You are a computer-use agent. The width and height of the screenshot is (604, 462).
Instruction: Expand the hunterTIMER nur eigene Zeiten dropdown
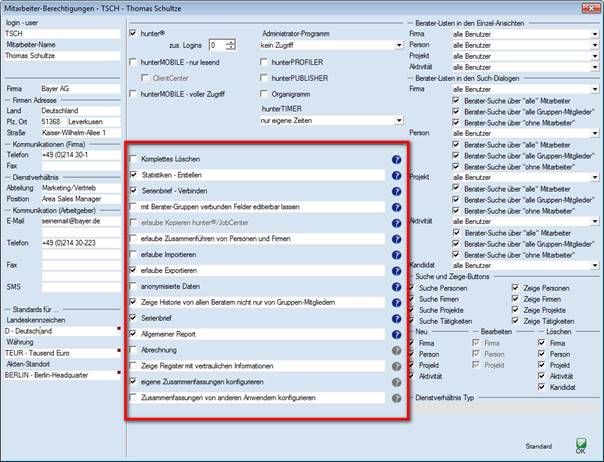tap(397, 120)
